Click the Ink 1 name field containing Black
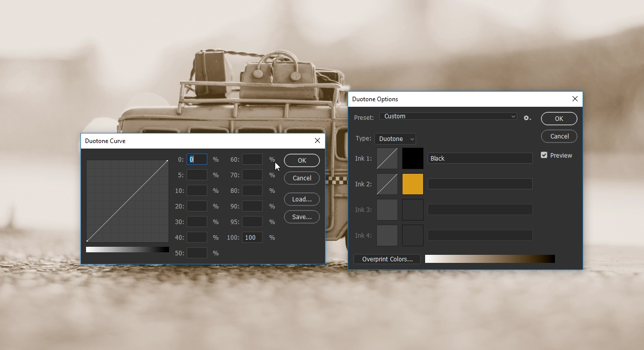644x350 pixels. click(x=480, y=159)
